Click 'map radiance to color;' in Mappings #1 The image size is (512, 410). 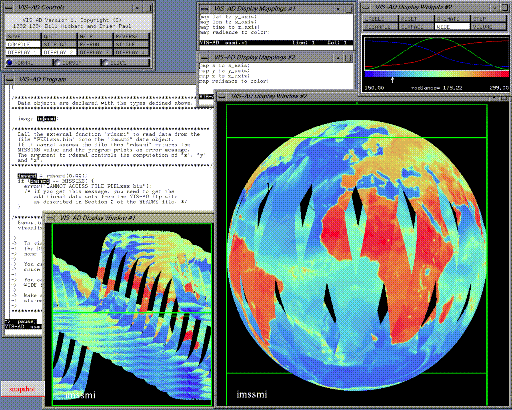coord(235,32)
